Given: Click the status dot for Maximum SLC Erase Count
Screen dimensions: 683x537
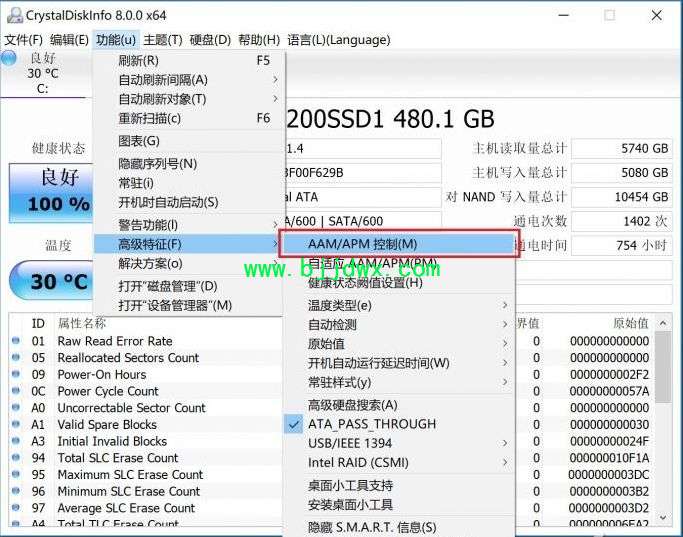Looking at the screenshot, I should click(x=16, y=474).
